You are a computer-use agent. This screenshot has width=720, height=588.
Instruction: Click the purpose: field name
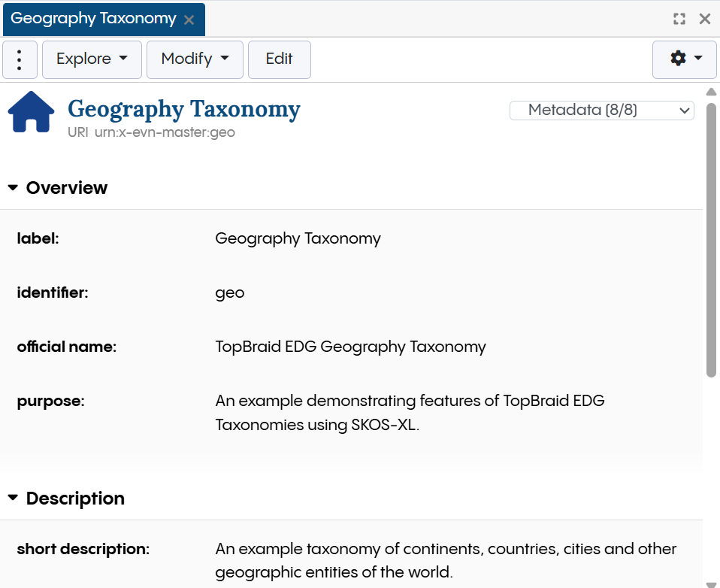50,402
